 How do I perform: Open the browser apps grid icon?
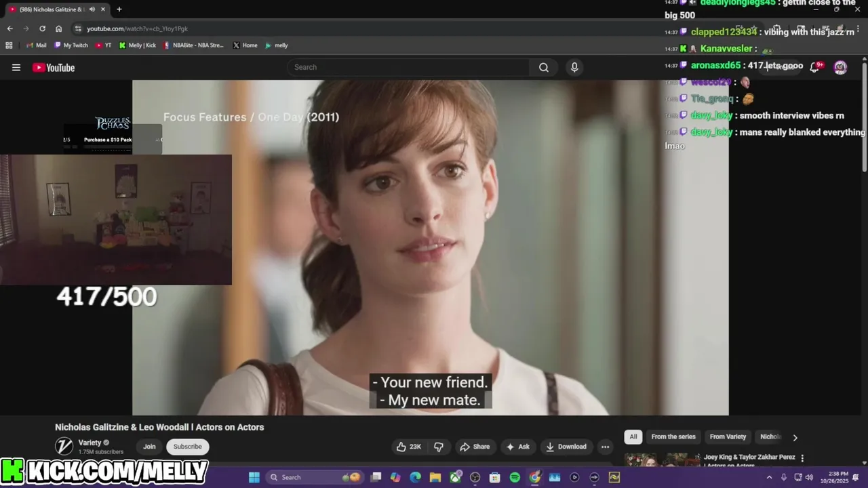click(x=9, y=45)
